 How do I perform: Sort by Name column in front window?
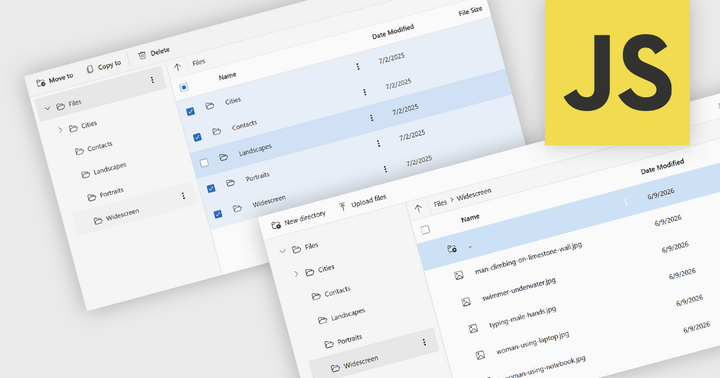(470, 219)
